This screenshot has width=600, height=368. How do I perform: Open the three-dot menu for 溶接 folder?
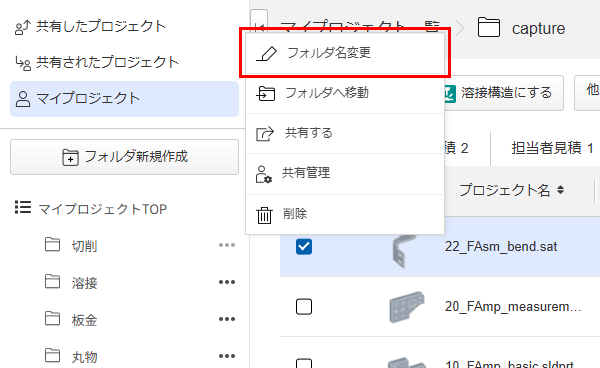pos(227,282)
